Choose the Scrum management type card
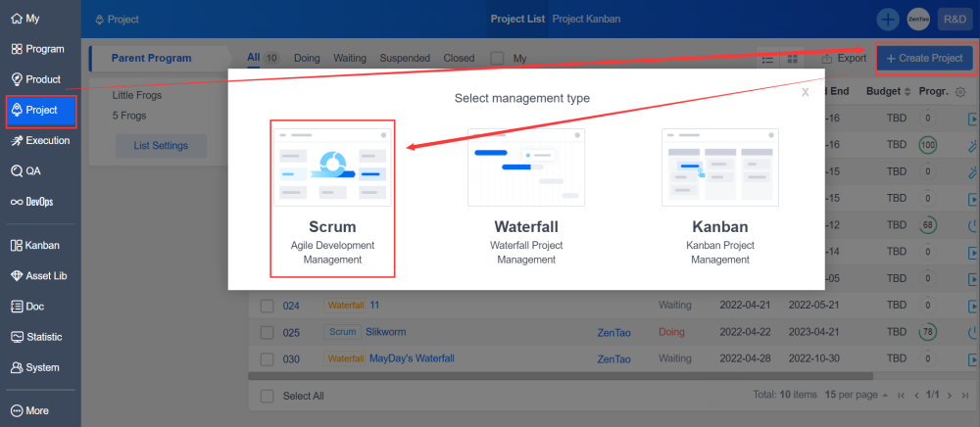Screen dimensions: 980x427 (x=332, y=199)
